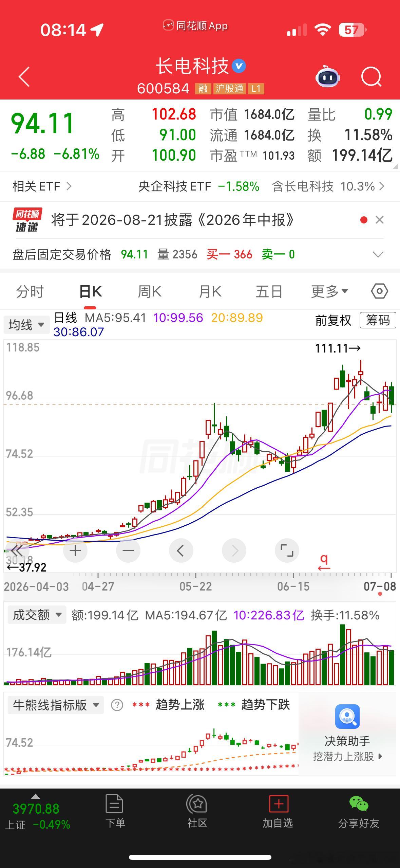Image resolution: width=400 pixels, height=868 pixels.
Task: Tap the MA5:95.41 value
Action: [115, 318]
